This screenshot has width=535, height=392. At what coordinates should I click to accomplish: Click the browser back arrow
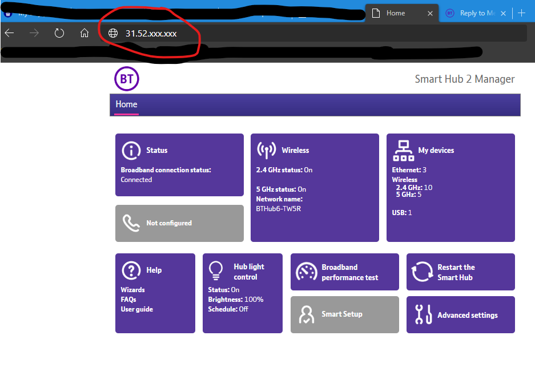(x=9, y=33)
